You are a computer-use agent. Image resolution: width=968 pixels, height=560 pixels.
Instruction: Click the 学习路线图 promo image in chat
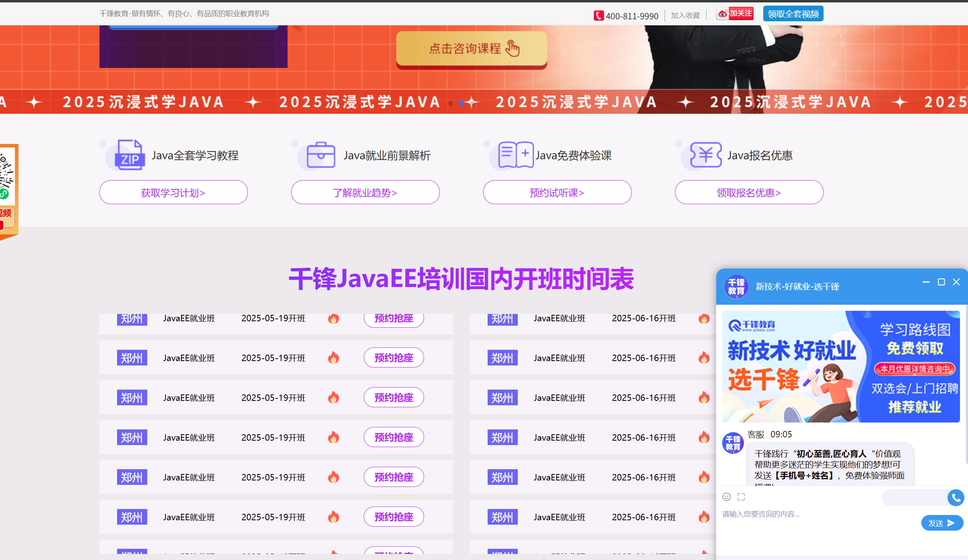[x=841, y=366]
